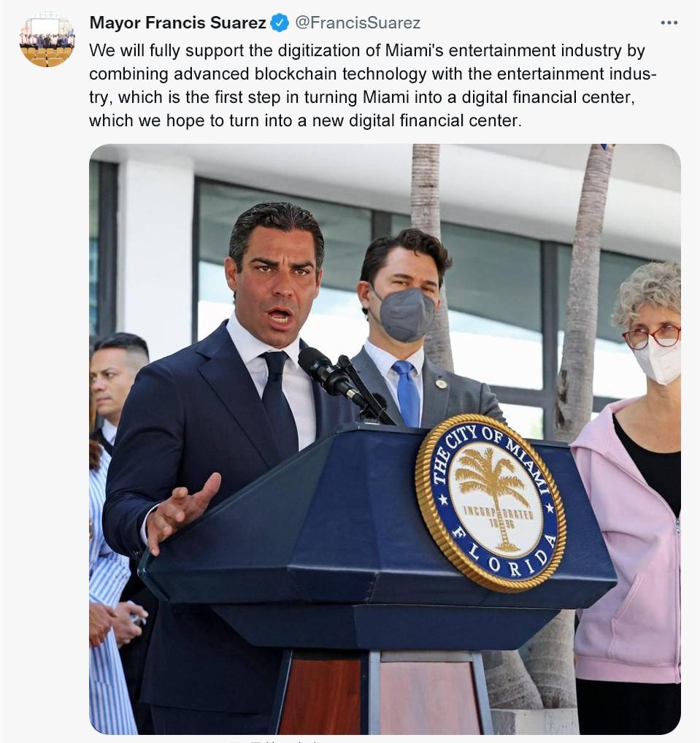Click the microphone on the podium in the photo
Viewport: 700px width, 743px height.
click(332, 374)
